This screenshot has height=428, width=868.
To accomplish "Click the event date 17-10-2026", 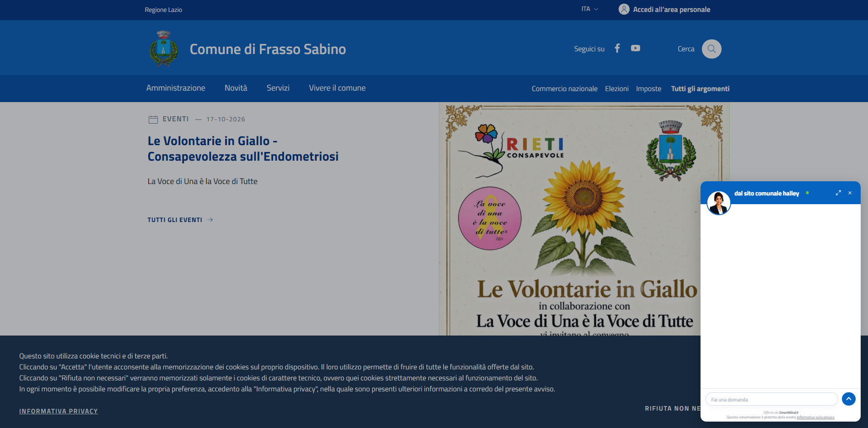I will coord(226,119).
